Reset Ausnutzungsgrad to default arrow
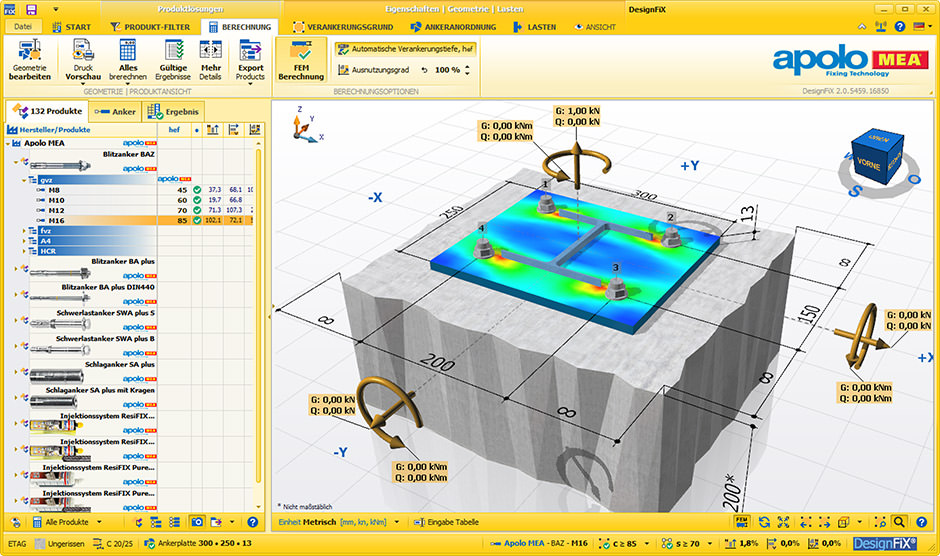Viewport: 940px width, 556px height. [424, 70]
